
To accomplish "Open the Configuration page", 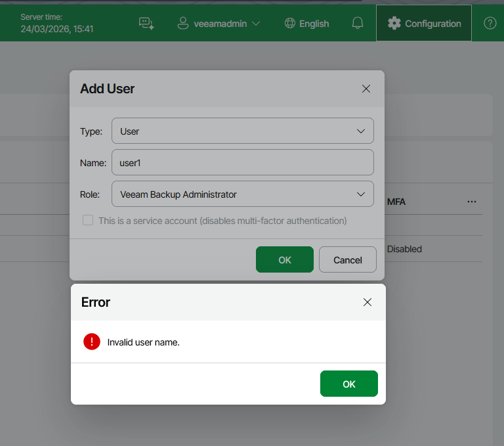I will 424,23.
